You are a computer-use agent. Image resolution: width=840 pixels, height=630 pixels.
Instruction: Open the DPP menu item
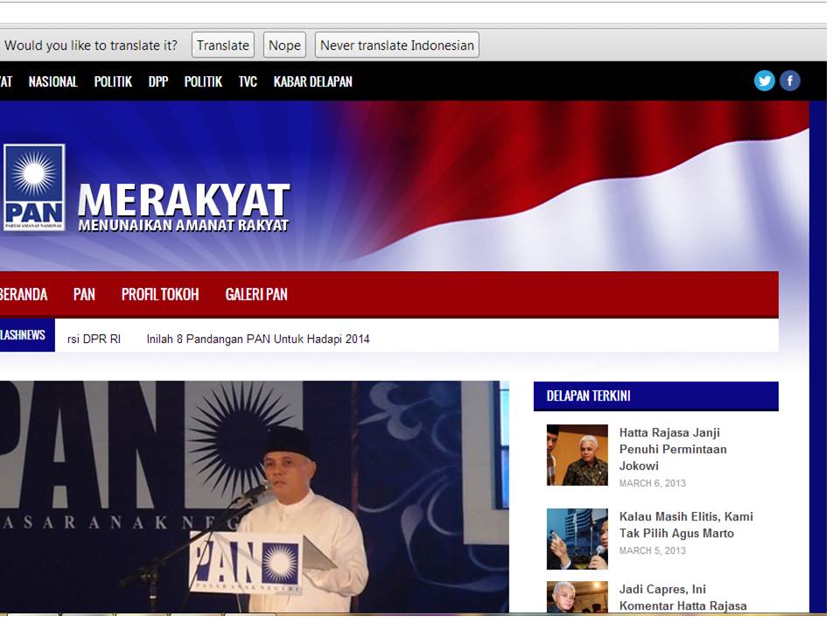(158, 82)
